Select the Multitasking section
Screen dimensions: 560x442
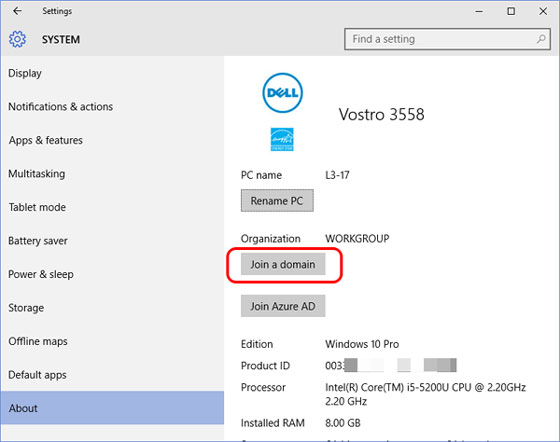coord(112,174)
